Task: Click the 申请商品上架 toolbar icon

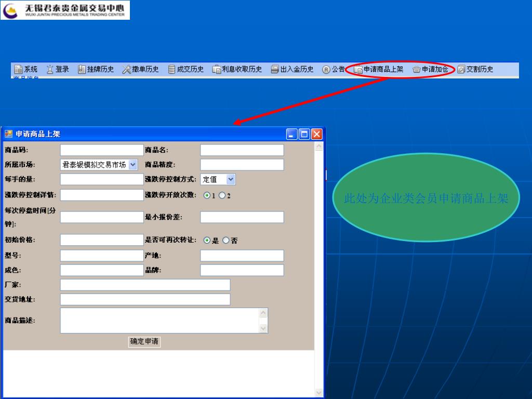Action: tap(358, 69)
